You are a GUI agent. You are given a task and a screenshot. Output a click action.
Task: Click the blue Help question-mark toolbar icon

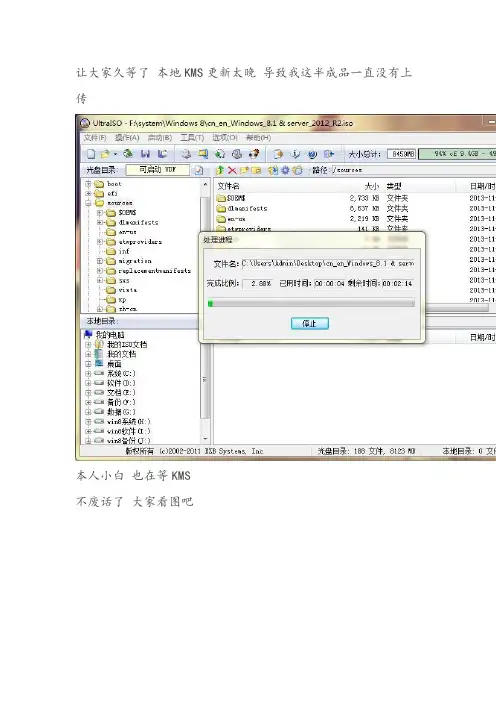coord(312,154)
